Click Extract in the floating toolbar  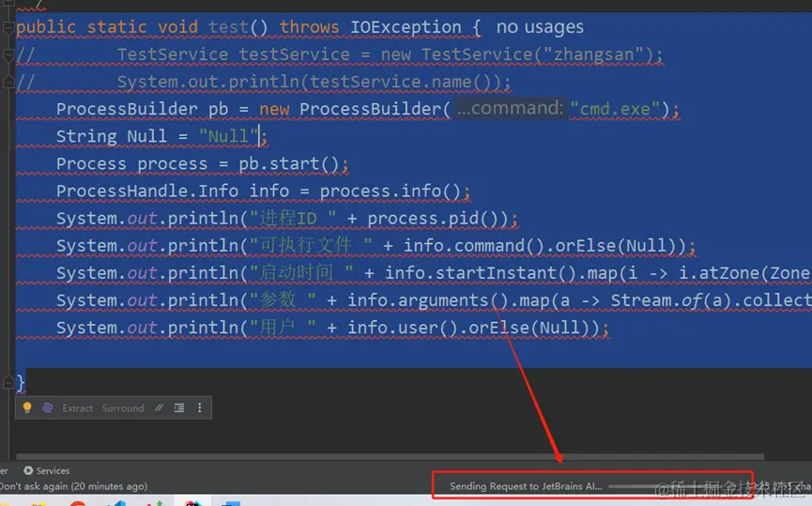point(77,408)
